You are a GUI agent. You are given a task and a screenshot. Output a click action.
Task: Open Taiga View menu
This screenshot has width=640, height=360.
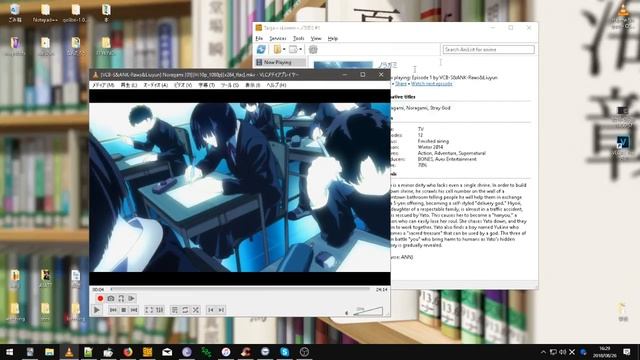316,38
